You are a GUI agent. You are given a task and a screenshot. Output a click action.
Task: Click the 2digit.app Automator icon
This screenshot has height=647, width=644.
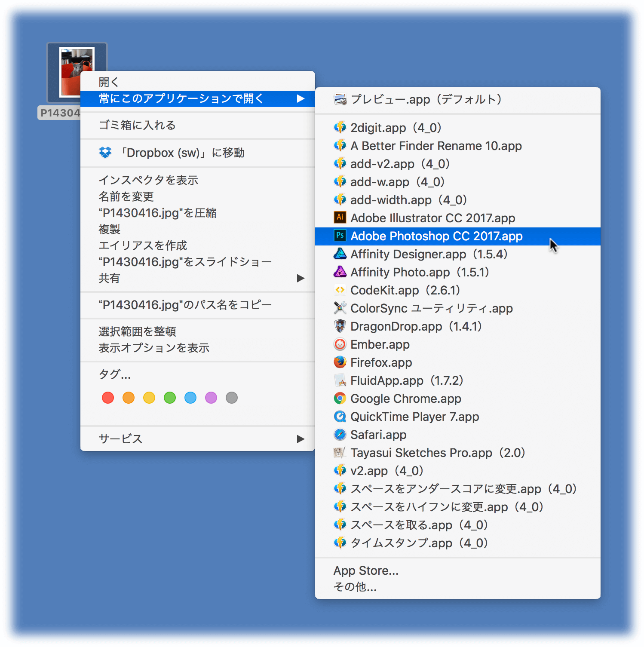coord(340,128)
